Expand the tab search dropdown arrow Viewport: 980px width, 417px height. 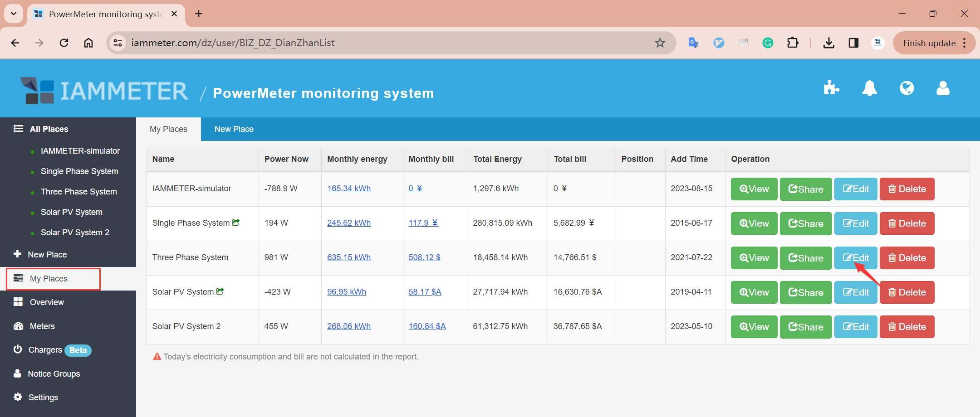click(x=14, y=14)
